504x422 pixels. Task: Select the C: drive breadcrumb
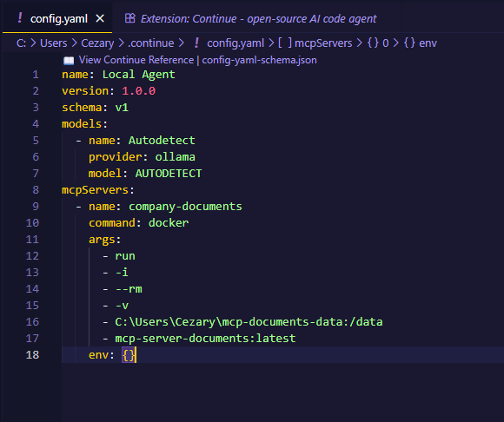(x=21, y=43)
